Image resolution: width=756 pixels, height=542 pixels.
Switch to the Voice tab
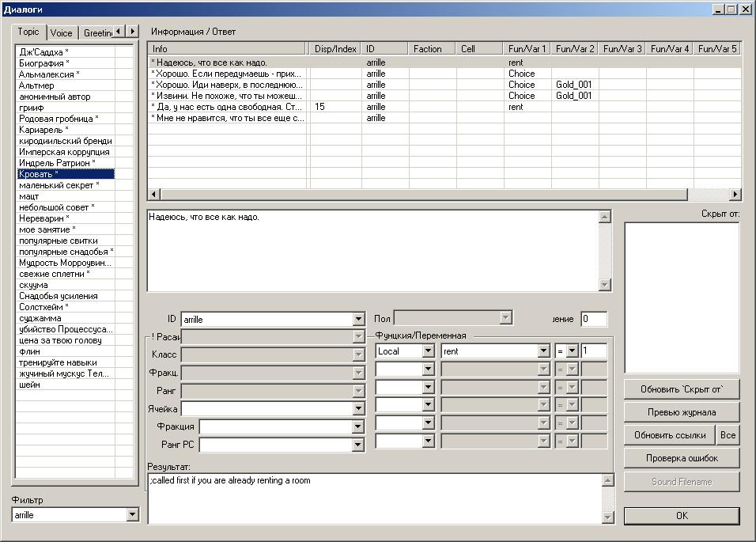pos(61,32)
